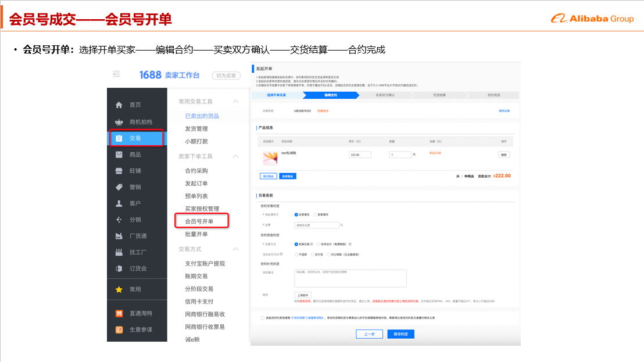Open 会员号开单 menu item
Image resolution: width=644 pixels, height=362 pixels.
[x=199, y=221]
